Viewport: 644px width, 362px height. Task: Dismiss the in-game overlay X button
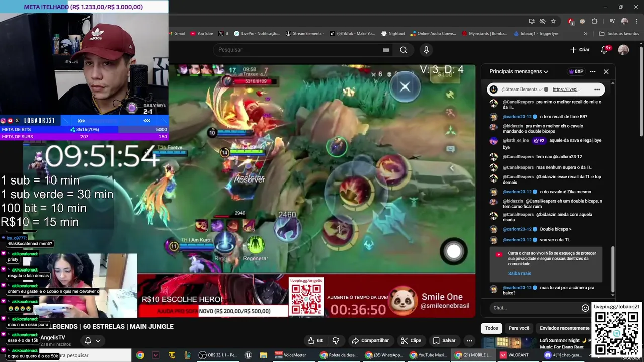pyautogui.click(x=405, y=87)
